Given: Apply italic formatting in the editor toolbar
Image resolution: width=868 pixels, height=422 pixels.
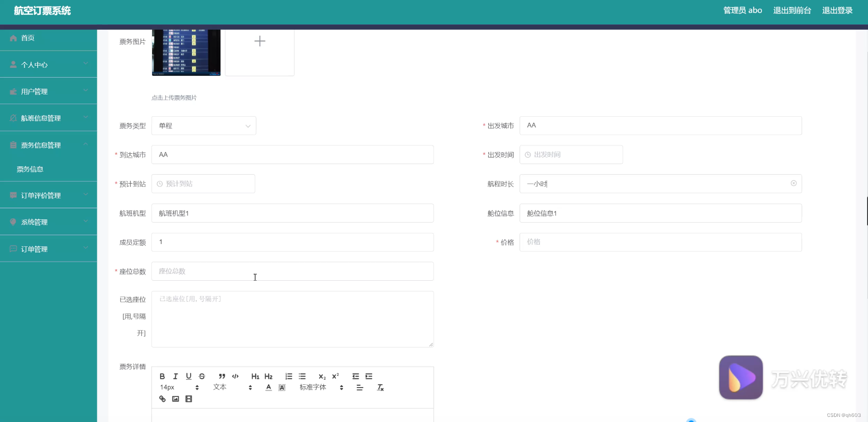Looking at the screenshot, I should [x=175, y=376].
